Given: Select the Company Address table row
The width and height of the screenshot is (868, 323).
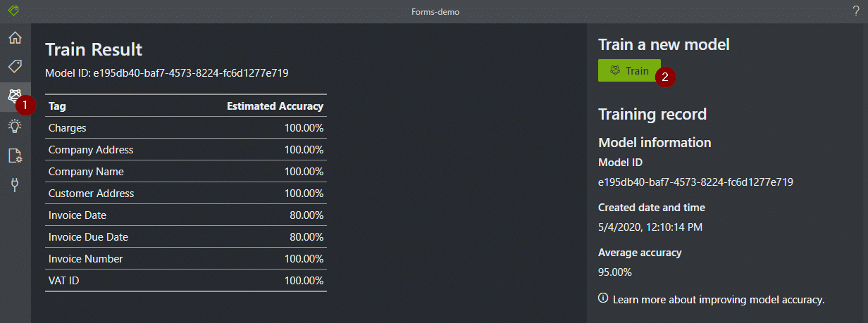Looking at the screenshot, I should pyautogui.click(x=185, y=150).
